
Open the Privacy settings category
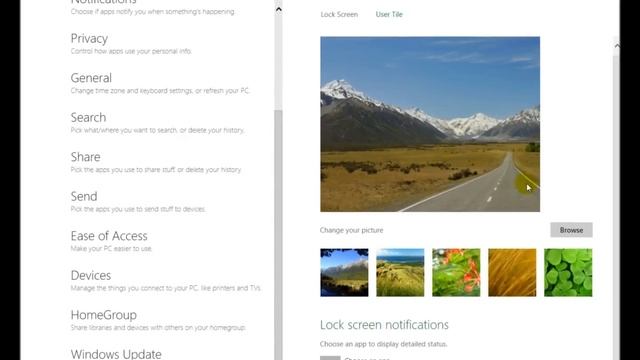click(89, 38)
